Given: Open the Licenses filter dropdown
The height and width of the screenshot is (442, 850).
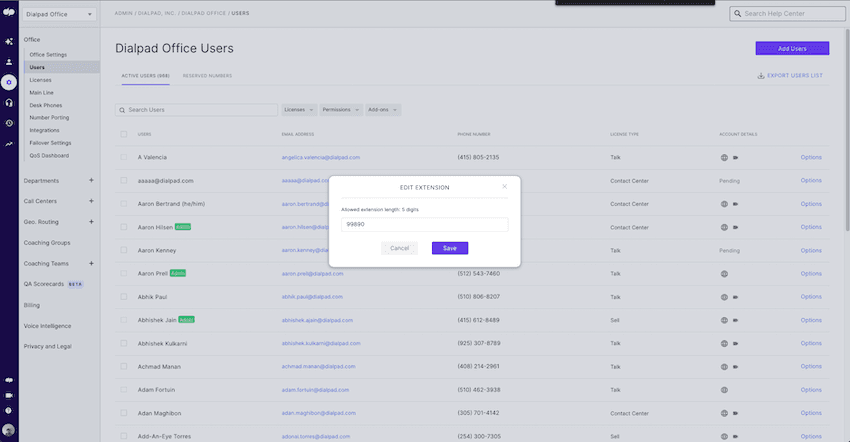Looking at the screenshot, I should tap(299, 109).
